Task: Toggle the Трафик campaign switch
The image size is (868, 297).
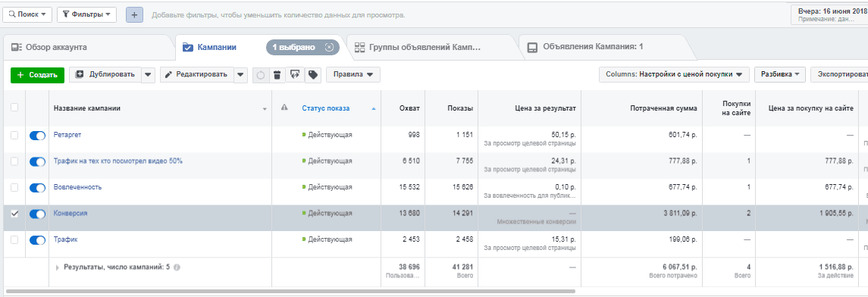Action: coord(37,240)
